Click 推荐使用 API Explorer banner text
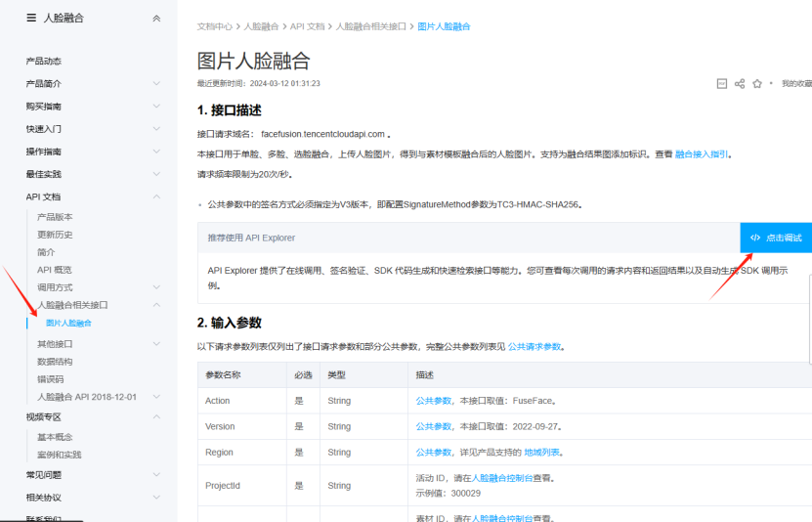The height and width of the screenshot is (522, 812). tap(251, 238)
